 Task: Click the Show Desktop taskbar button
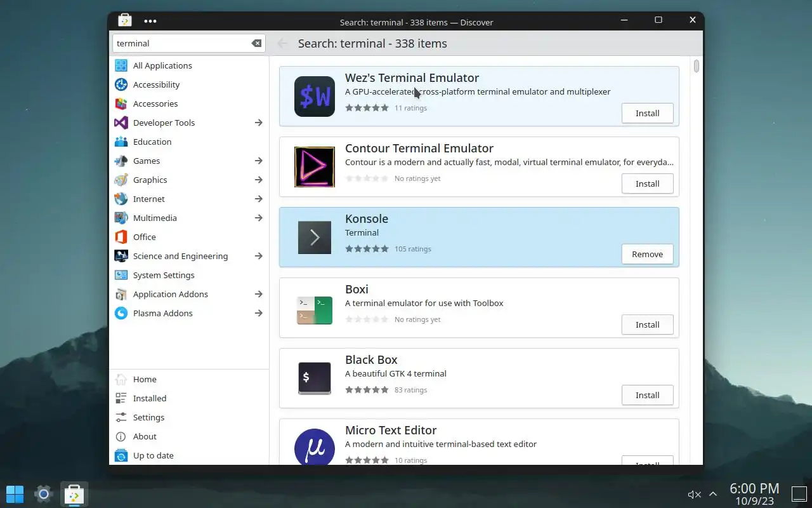point(799,493)
